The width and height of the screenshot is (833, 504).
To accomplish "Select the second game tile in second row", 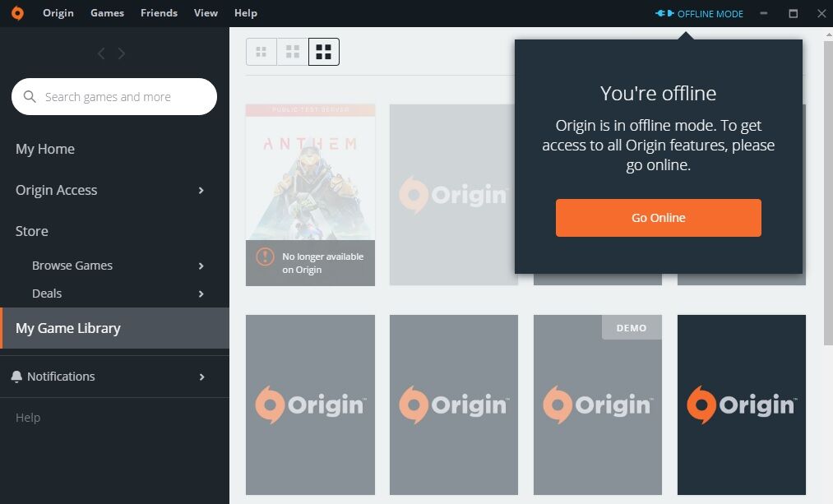I will click(x=454, y=405).
